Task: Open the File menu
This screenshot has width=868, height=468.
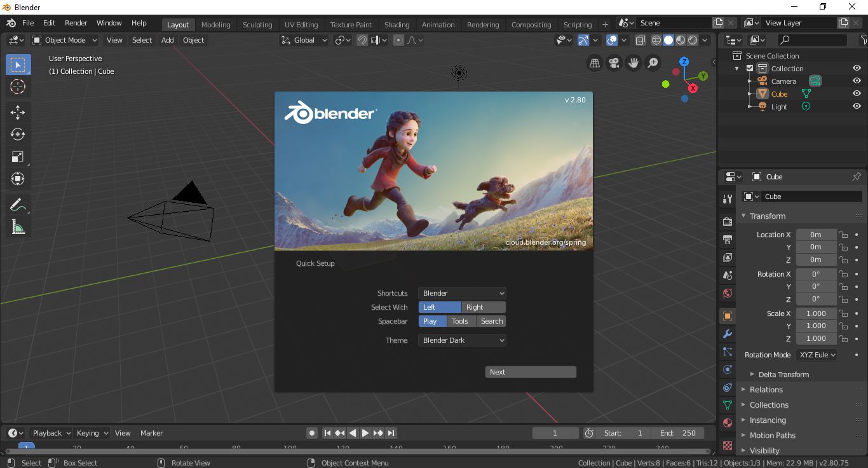Action: 28,23
